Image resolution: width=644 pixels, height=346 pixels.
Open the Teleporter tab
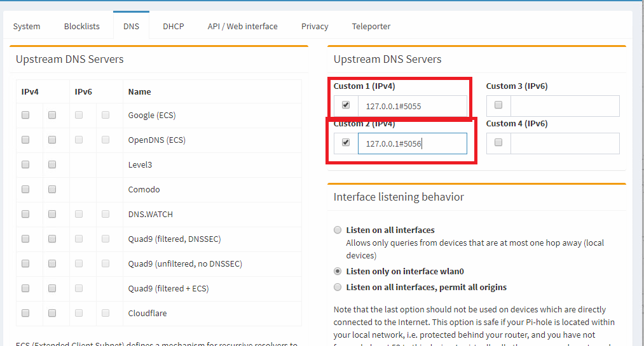[x=371, y=26]
